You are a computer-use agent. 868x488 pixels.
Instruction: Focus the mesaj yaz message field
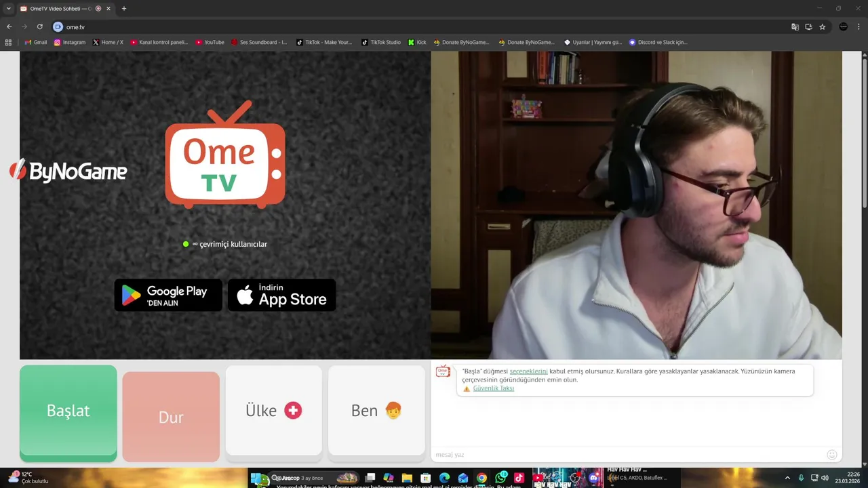coord(627,455)
